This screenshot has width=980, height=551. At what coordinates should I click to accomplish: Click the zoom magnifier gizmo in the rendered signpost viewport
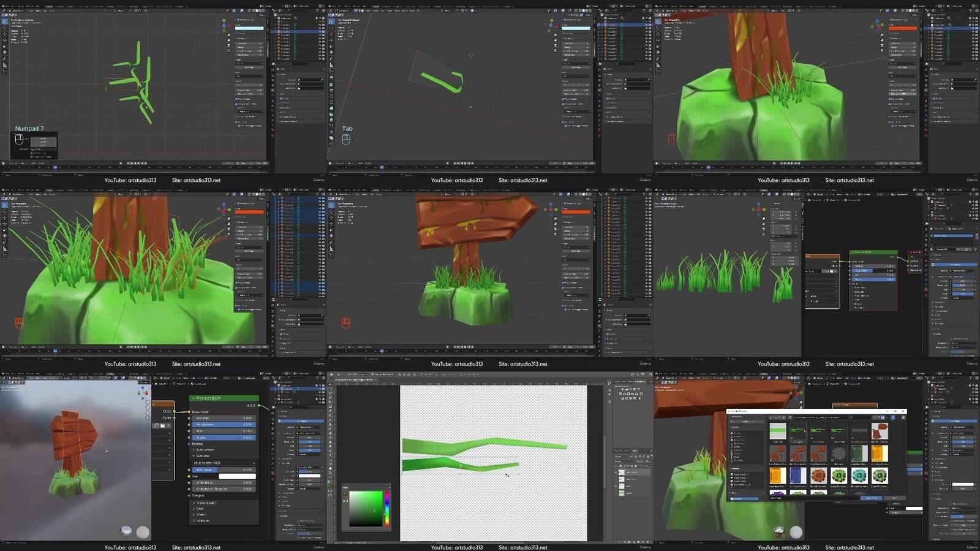tap(148, 403)
